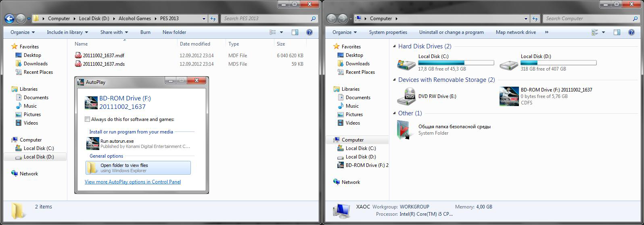Screen dimensions: 644x225
Task: Open Videos library in Computer window
Action: point(353,123)
